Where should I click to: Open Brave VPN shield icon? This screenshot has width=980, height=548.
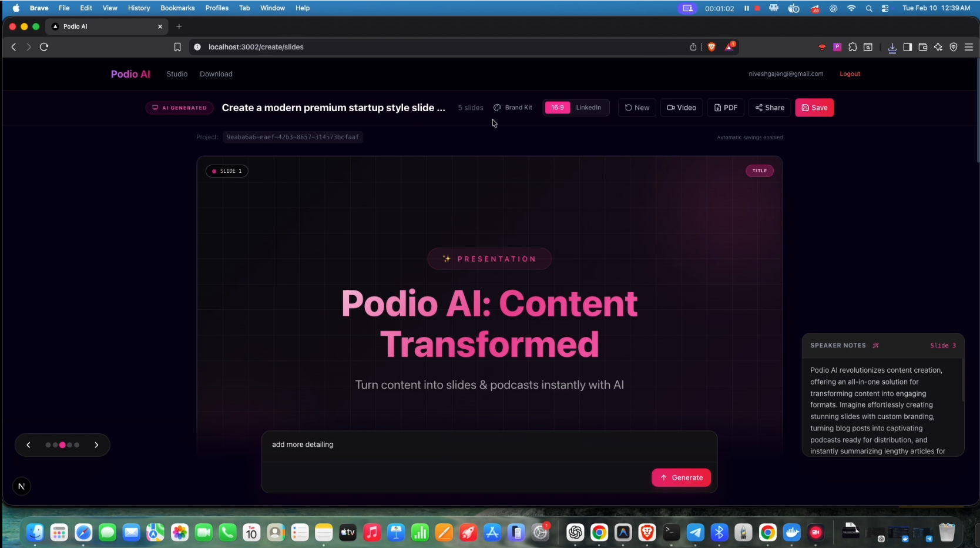tap(953, 47)
